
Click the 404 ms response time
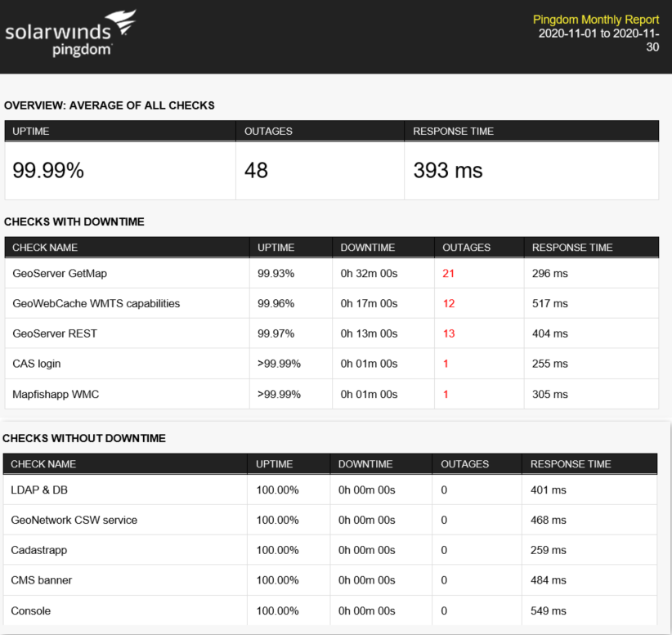tap(550, 333)
